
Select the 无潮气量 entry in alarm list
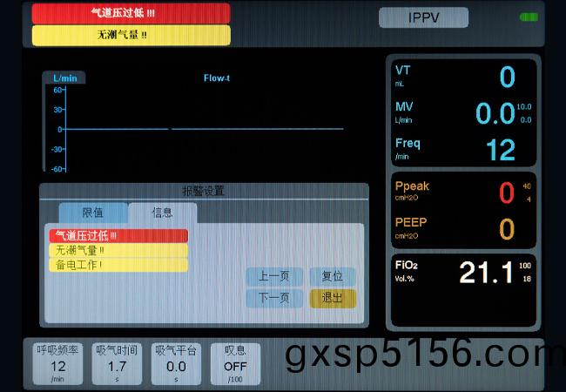[118, 250]
